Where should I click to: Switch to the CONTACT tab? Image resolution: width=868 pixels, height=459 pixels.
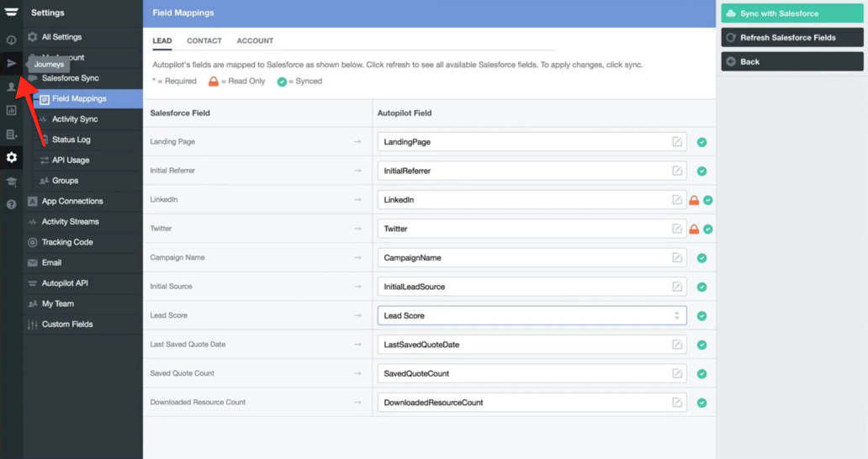click(204, 41)
